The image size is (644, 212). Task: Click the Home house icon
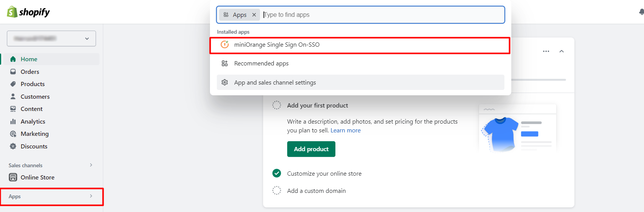click(x=13, y=59)
